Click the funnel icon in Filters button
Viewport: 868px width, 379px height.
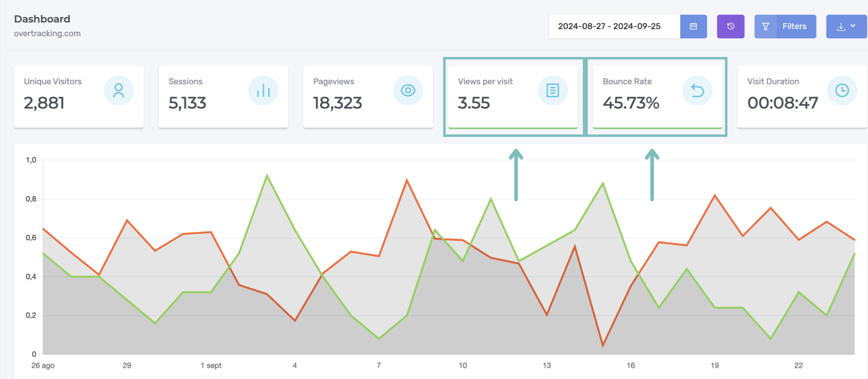pos(766,27)
